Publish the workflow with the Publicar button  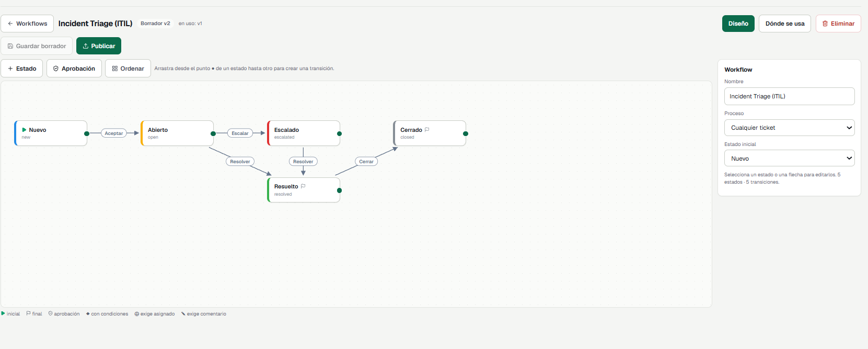99,46
